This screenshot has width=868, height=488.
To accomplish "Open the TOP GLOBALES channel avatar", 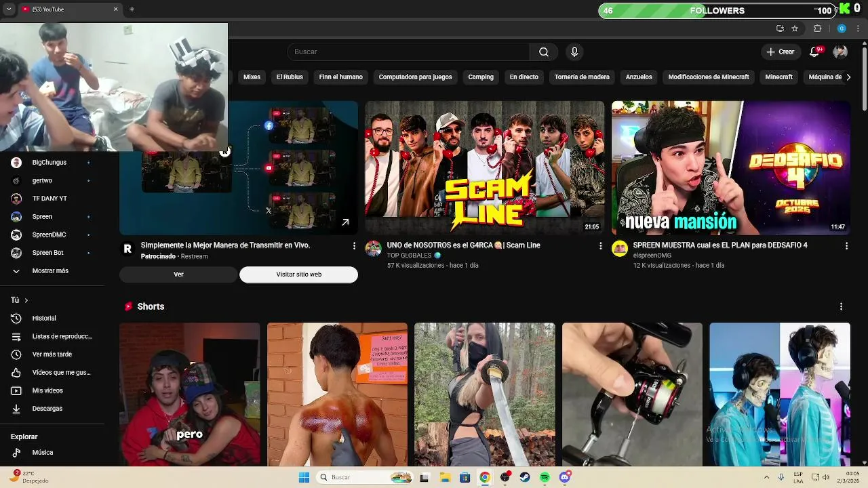I will (374, 248).
